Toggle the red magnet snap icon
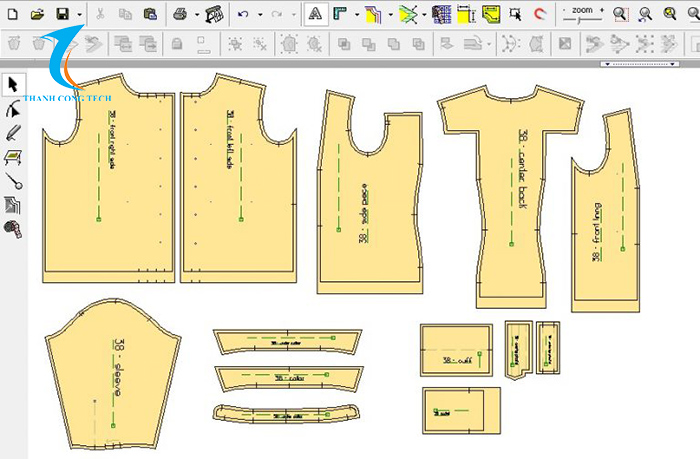 [540, 14]
